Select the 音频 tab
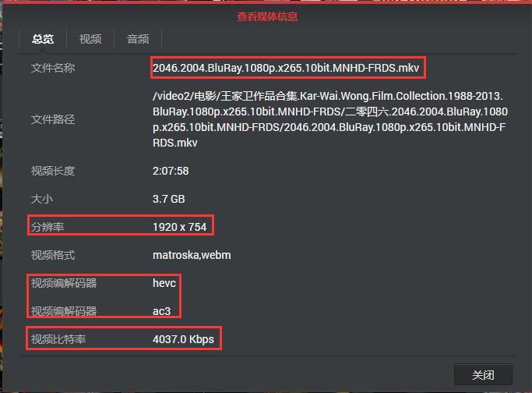Viewport: 532px width, 393px height. click(138, 39)
